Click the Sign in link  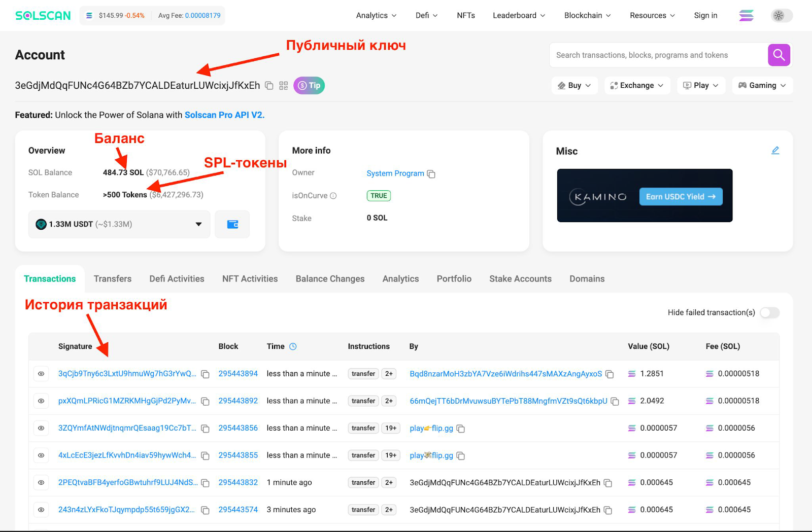coord(706,16)
